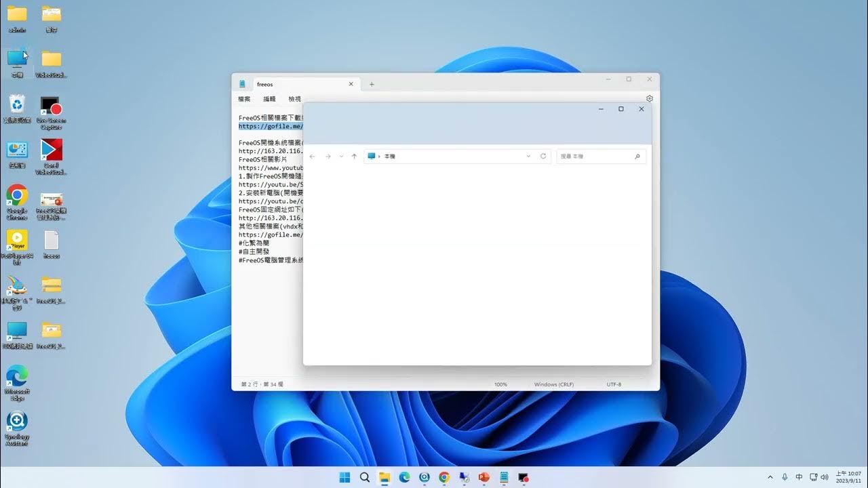
Task: Click the Windows Start button
Action: [344, 477]
